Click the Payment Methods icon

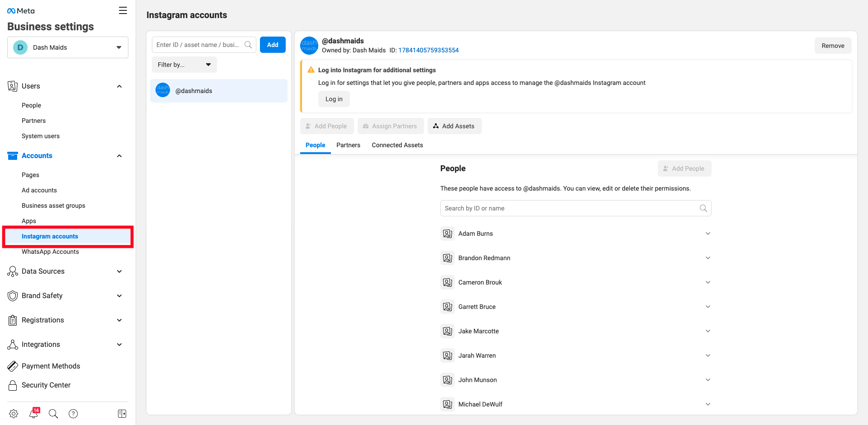point(13,366)
